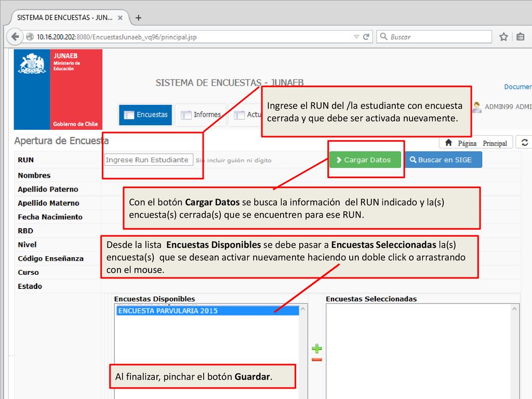This screenshot has width=532, height=399.
Task: Click the site identity globe icon
Action: (30, 37)
